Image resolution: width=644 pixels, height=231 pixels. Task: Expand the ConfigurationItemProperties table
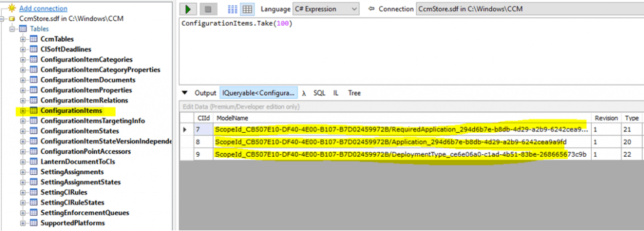[x=23, y=90]
